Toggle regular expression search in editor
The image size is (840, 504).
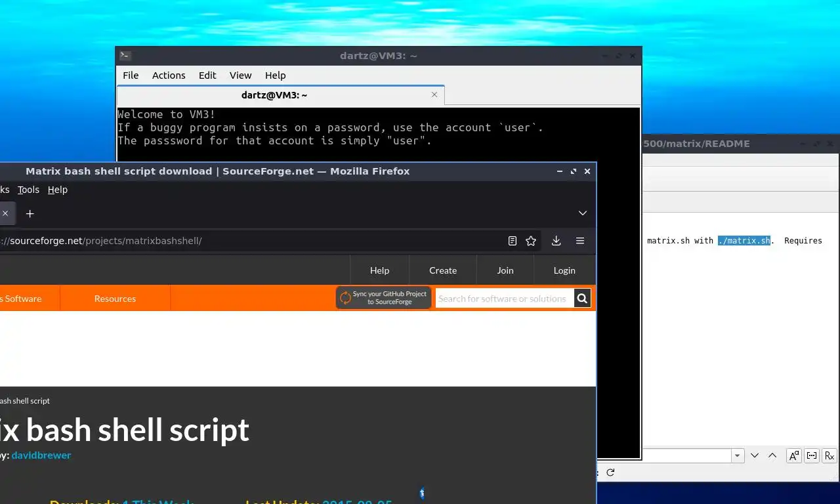[x=829, y=455]
